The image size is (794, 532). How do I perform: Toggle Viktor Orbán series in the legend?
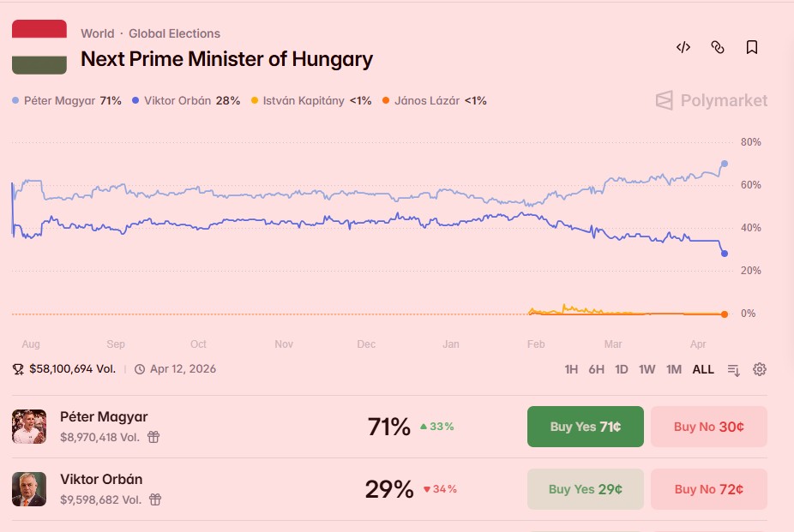click(178, 100)
